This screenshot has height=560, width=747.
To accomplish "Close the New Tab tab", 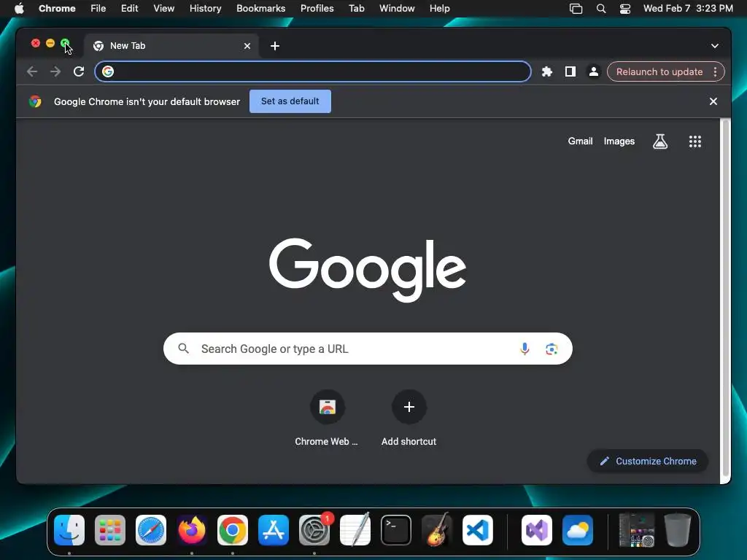I will click(247, 46).
